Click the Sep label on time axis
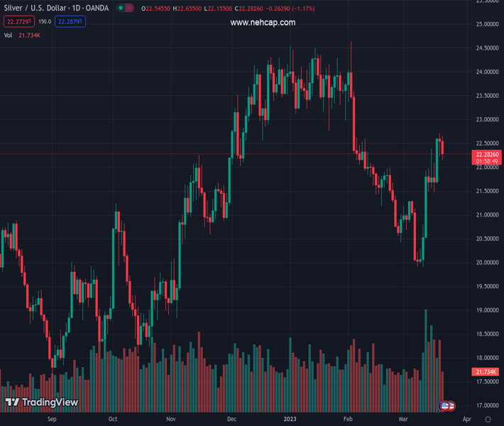The image size is (504, 426). [x=51, y=419]
